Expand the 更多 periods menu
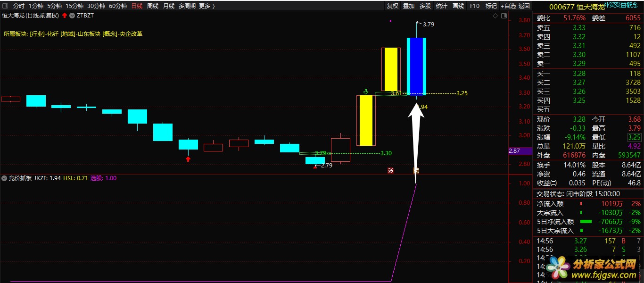This screenshot has height=283, width=644. (207, 6)
